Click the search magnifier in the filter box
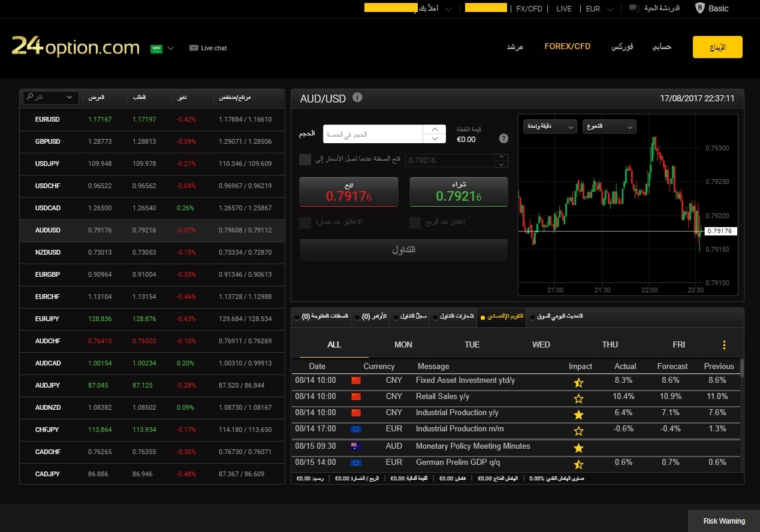 coord(29,97)
